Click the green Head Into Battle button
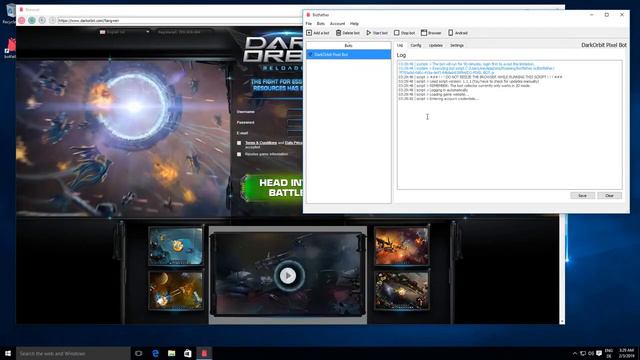640x360 pixels. pyautogui.click(x=273, y=188)
